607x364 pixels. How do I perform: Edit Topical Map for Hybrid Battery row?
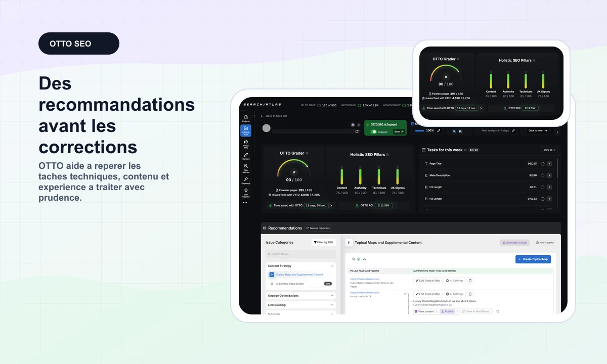[428, 281]
